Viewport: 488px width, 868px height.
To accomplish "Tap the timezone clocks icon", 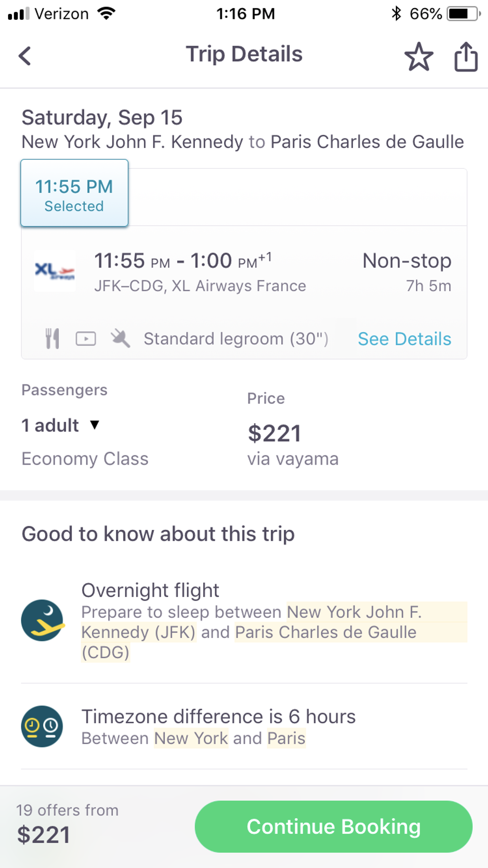I will (x=42, y=726).
